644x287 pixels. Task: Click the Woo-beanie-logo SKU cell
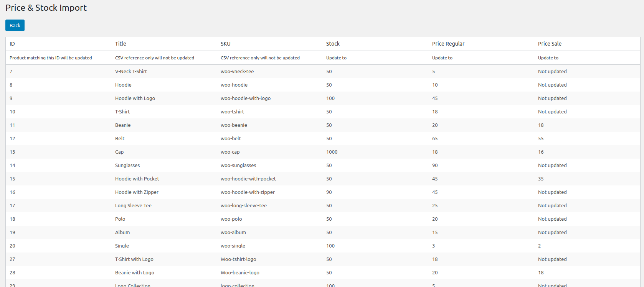pyautogui.click(x=240, y=272)
